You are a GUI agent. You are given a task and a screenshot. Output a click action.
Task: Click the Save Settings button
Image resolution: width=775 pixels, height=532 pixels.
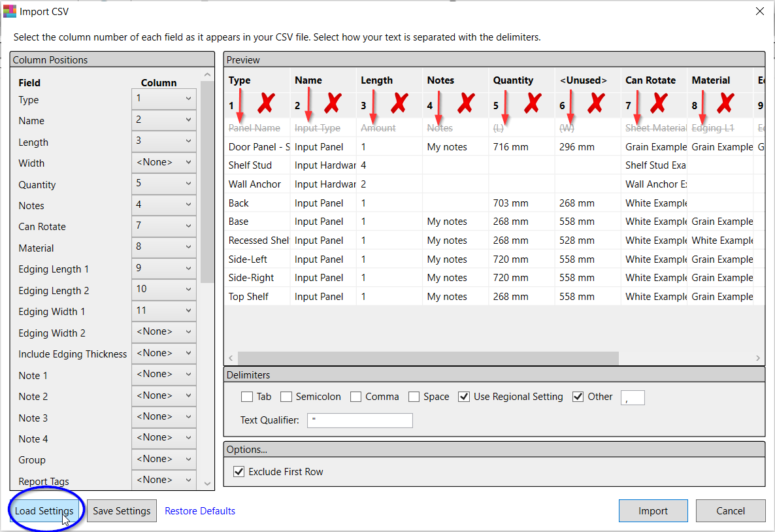tap(122, 510)
